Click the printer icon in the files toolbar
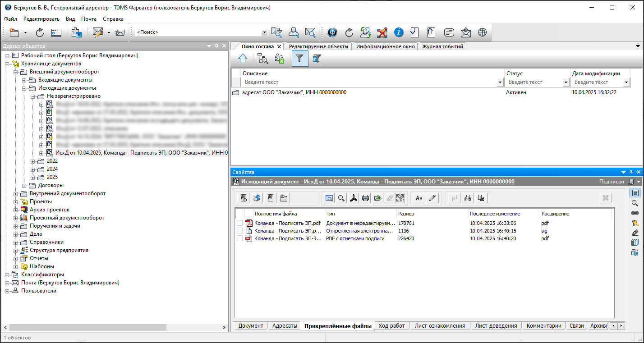Screen dimensions: 644x343 coord(365,198)
